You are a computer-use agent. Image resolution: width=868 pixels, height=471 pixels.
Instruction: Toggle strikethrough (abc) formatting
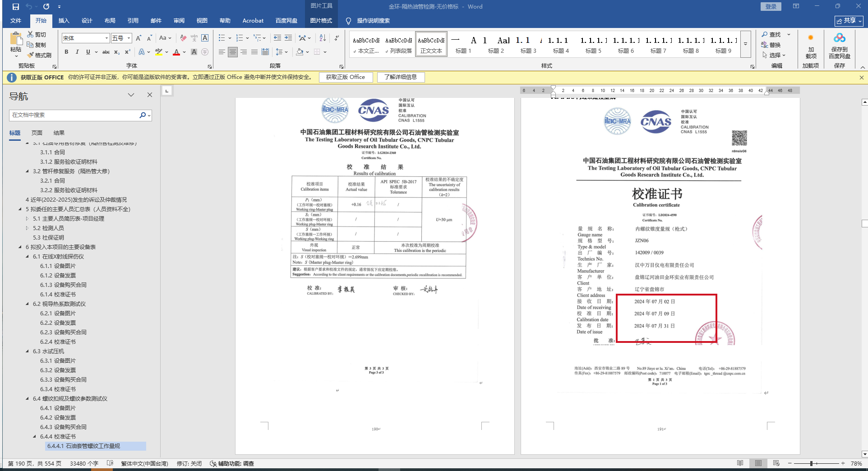[106, 52]
